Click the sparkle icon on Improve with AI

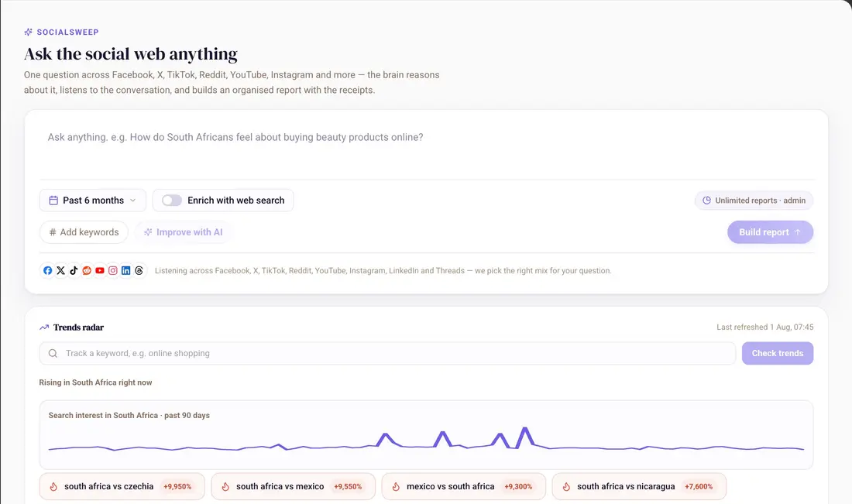(148, 232)
